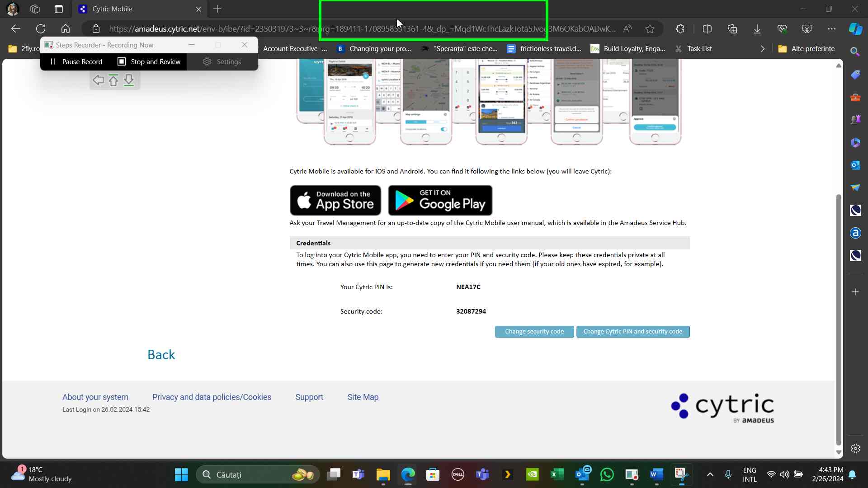Add this page to favorites
Screen dimensions: 868x488
coord(650,29)
